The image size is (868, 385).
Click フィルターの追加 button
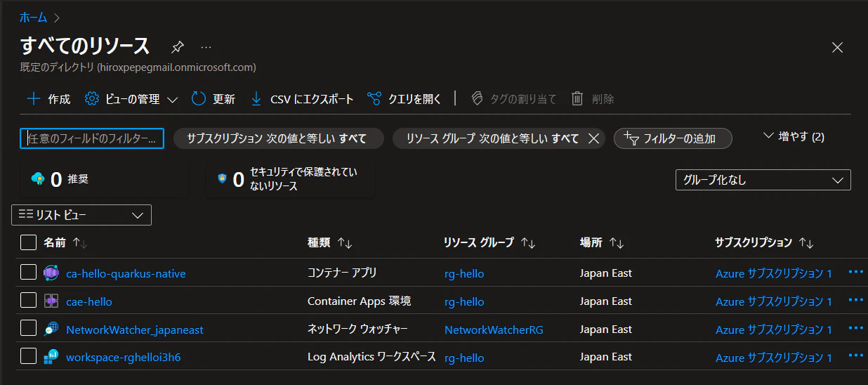[x=673, y=138]
